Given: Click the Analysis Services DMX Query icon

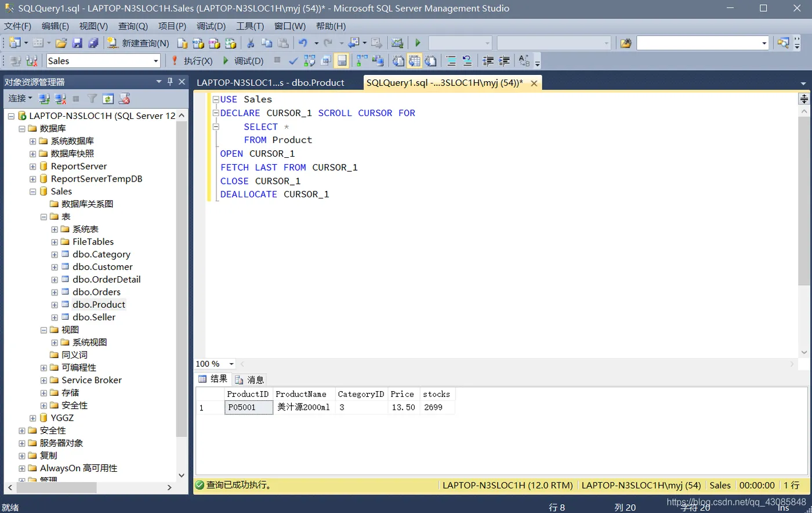Looking at the screenshot, I should click(215, 43).
